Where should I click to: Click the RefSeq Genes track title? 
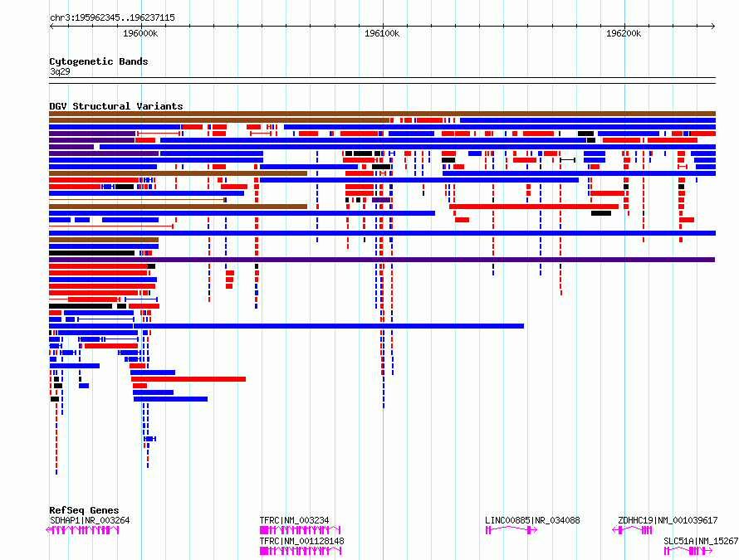click(84, 510)
